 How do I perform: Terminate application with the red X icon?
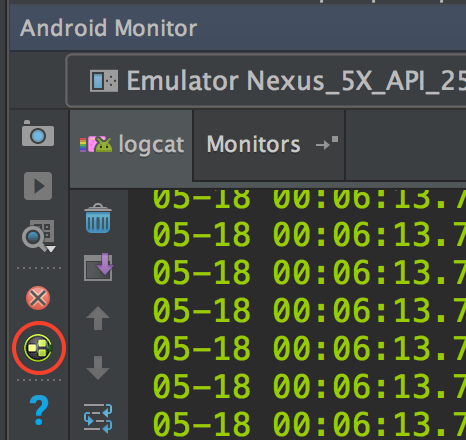(x=38, y=298)
